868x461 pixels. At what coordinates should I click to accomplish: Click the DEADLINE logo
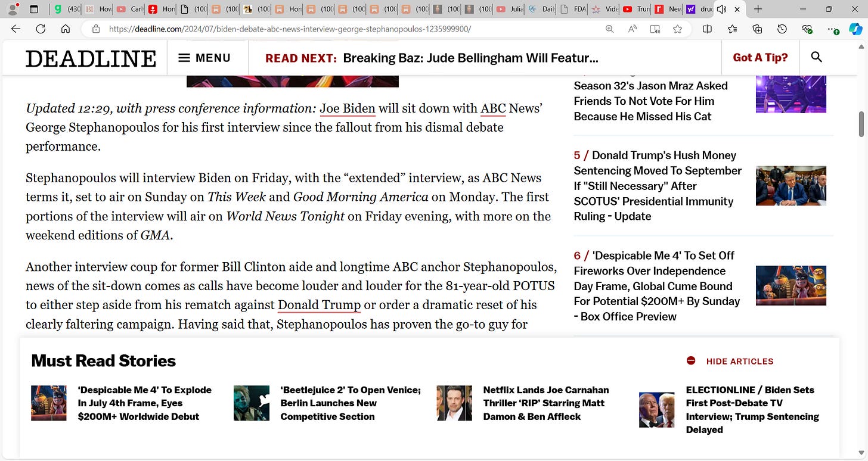click(x=91, y=58)
